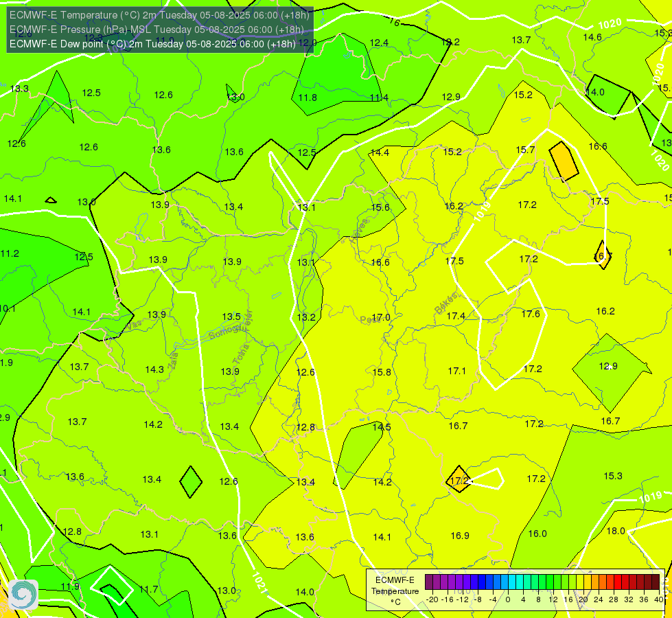Click the dark red swatch above 40 in legend
The image size is (672, 618).
click(656, 582)
